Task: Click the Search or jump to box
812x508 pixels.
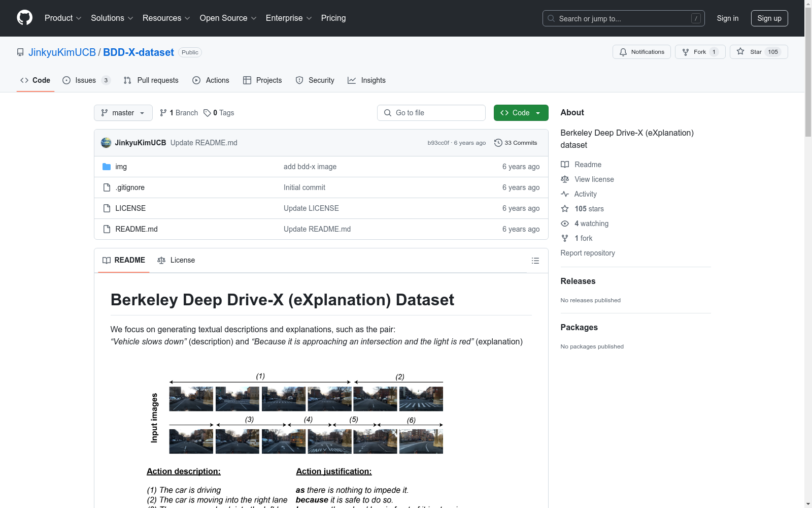Action: 623,18
